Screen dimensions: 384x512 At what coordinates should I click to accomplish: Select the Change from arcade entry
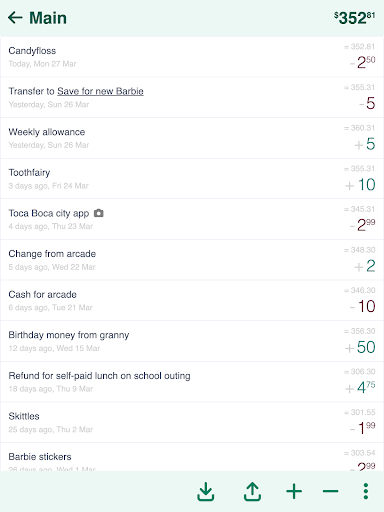click(x=192, y=260)
